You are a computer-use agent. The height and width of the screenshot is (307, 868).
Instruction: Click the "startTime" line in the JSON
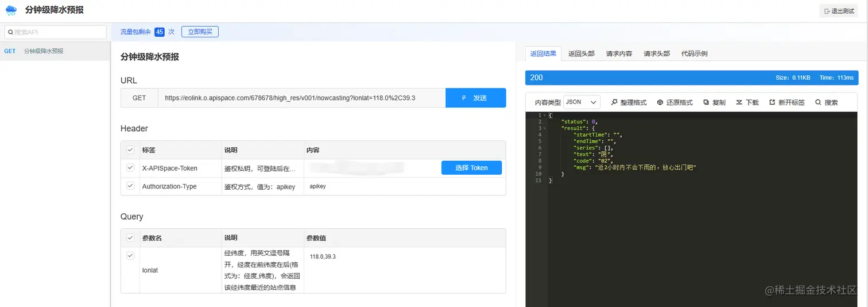[598, 135]
